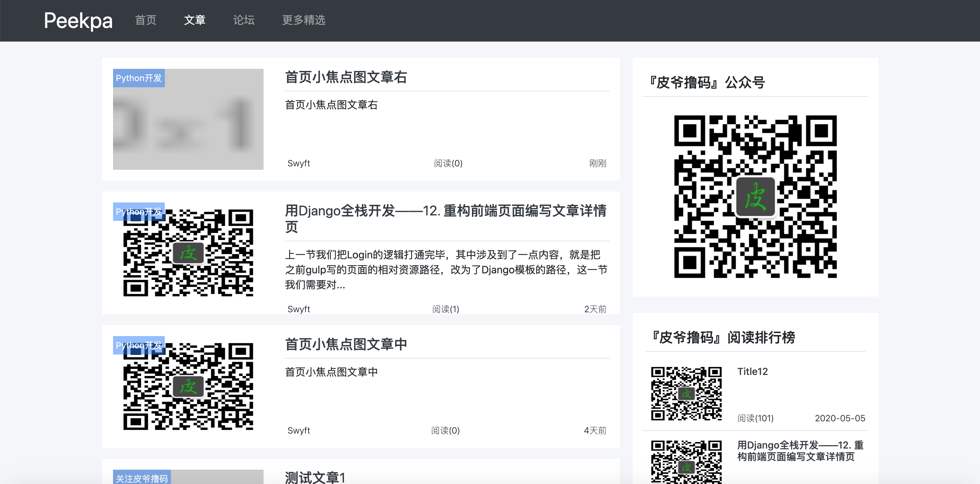Open article 用Django全栈开发——12 title in list
The height and width of the screenshot is (484, 980).
pyautogui.click(x=446, y=218)
